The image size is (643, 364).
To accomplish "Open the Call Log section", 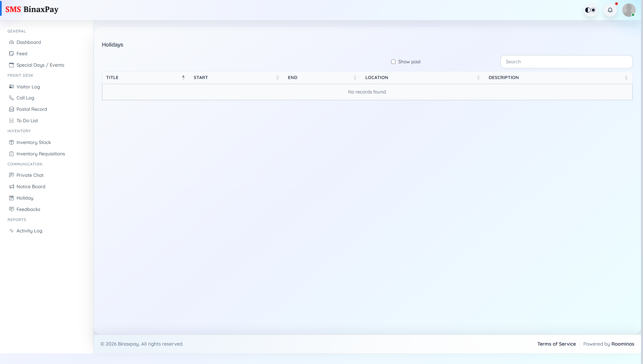I will pyautogui.click(x=25, y=98).
